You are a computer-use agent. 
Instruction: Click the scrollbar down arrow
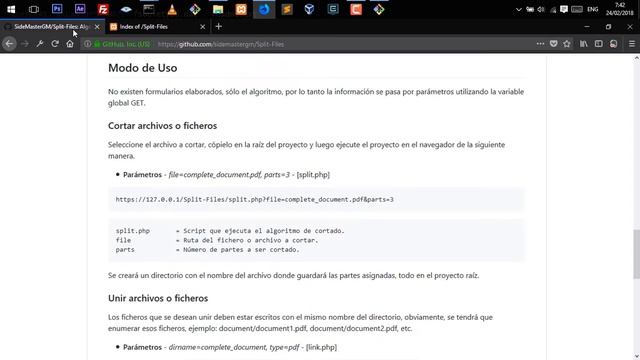(636, 356)
